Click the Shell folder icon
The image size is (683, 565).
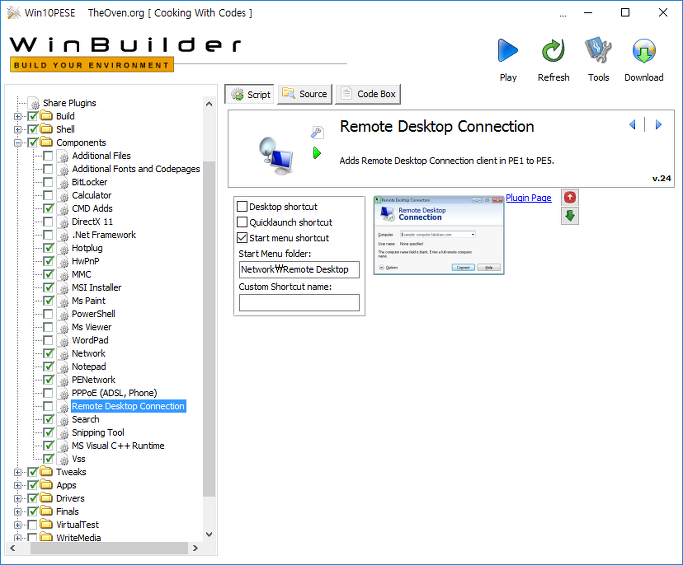pyautogui.click(x=46, y=129)
